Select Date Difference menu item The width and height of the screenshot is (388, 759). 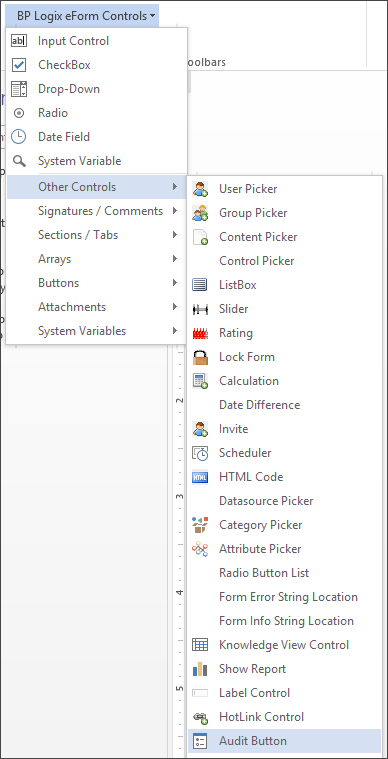pyautogui.click(x=285, y=405)
